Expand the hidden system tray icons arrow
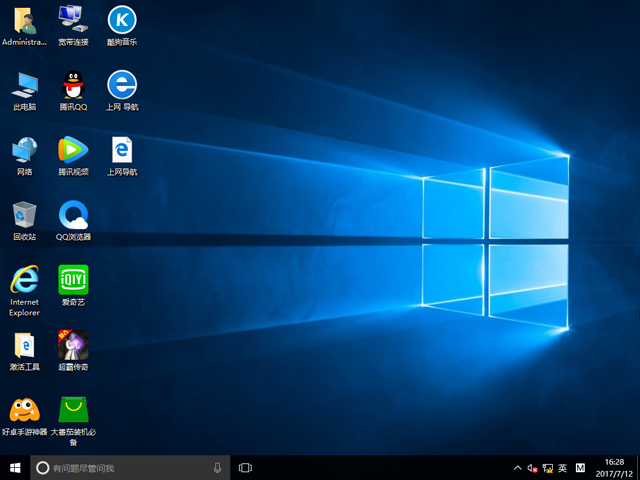Image resolution: width=640 pixels, height=480 pixels. 517,468
